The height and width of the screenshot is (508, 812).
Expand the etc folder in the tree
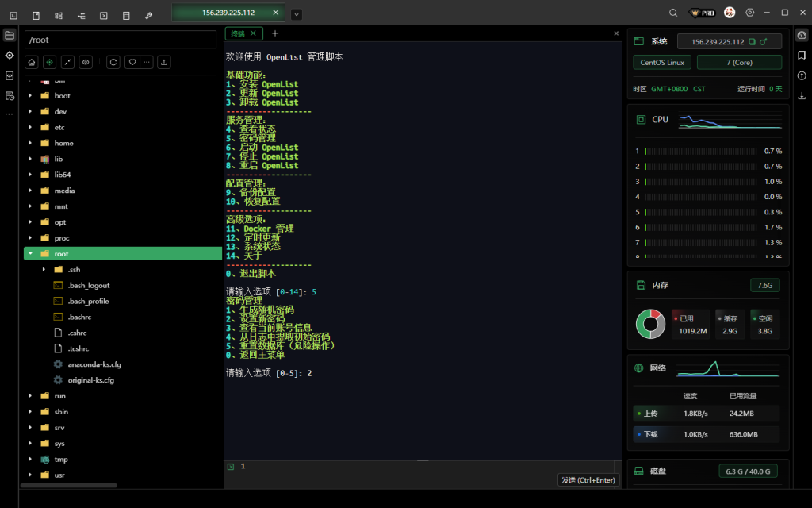coord(30,127)
